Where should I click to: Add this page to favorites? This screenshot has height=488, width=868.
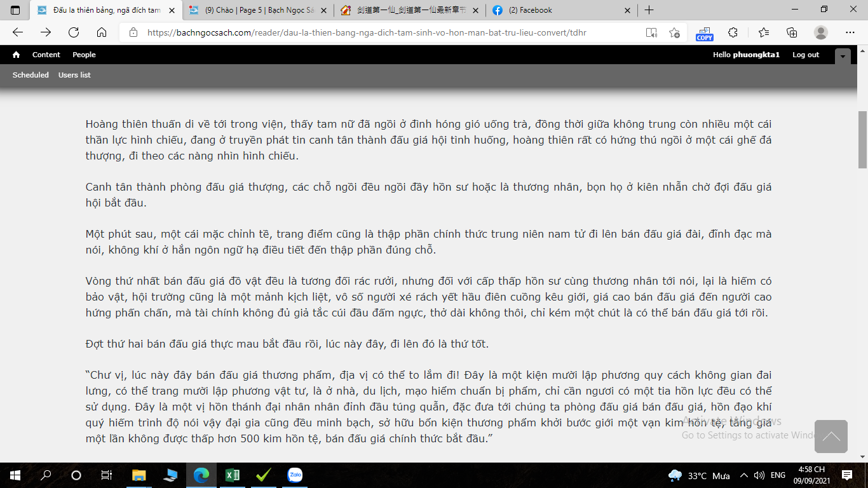click(x=674, y=32)
